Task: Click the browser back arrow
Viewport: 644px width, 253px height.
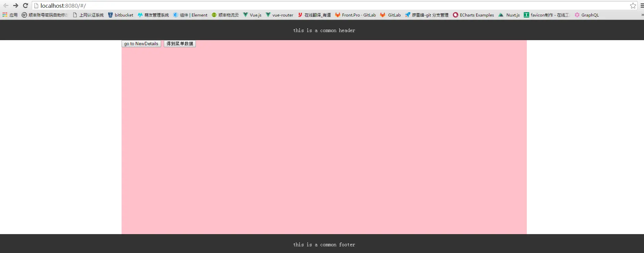Action: [6, 6]
